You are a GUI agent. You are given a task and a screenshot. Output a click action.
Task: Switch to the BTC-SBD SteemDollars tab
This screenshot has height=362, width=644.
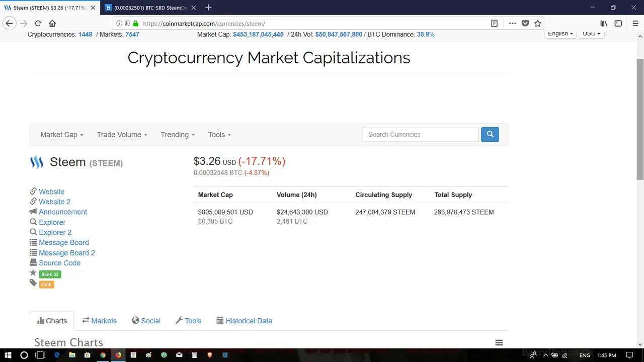pos(150,8)
